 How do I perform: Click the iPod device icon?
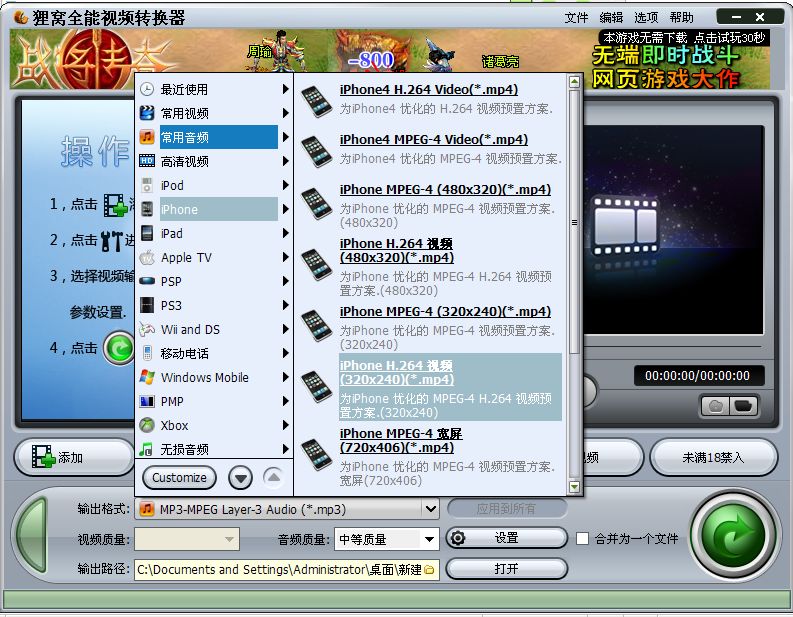point(147,185)
